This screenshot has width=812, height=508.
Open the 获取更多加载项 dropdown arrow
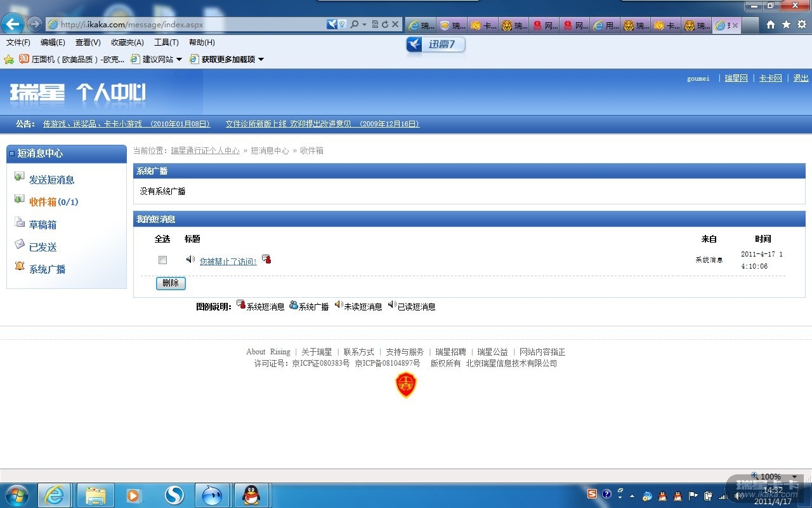coord(261,60)
